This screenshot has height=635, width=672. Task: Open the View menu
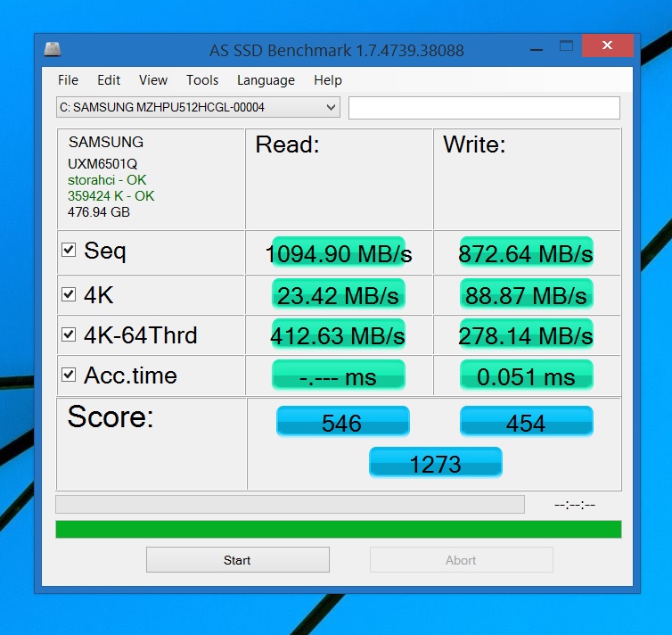click(x=153, y=80)
